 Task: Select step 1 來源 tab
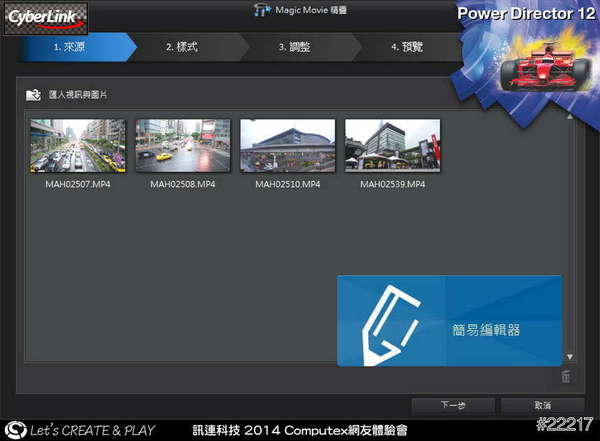coord(77,47)
